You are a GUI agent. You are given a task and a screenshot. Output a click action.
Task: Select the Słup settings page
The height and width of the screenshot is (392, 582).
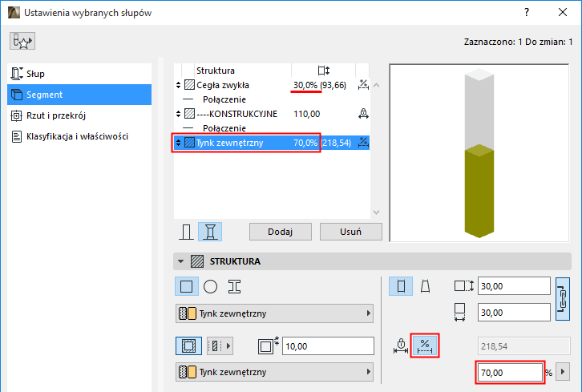tap(79, 74)
